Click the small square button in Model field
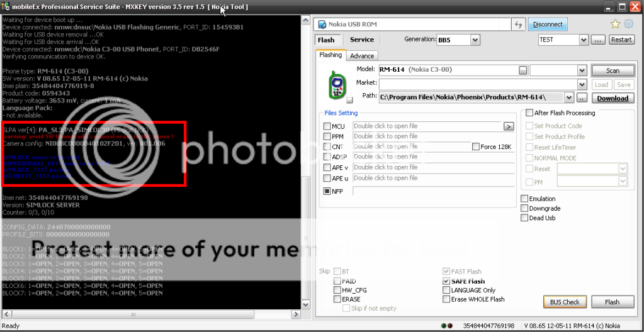The height and width of the screenshot is (332, 644). (523, 70)
